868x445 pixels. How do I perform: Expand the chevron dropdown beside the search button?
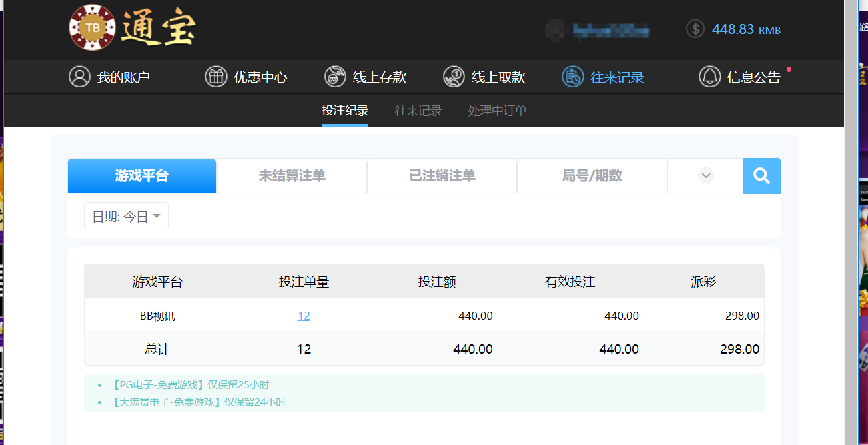click(705, 175)
